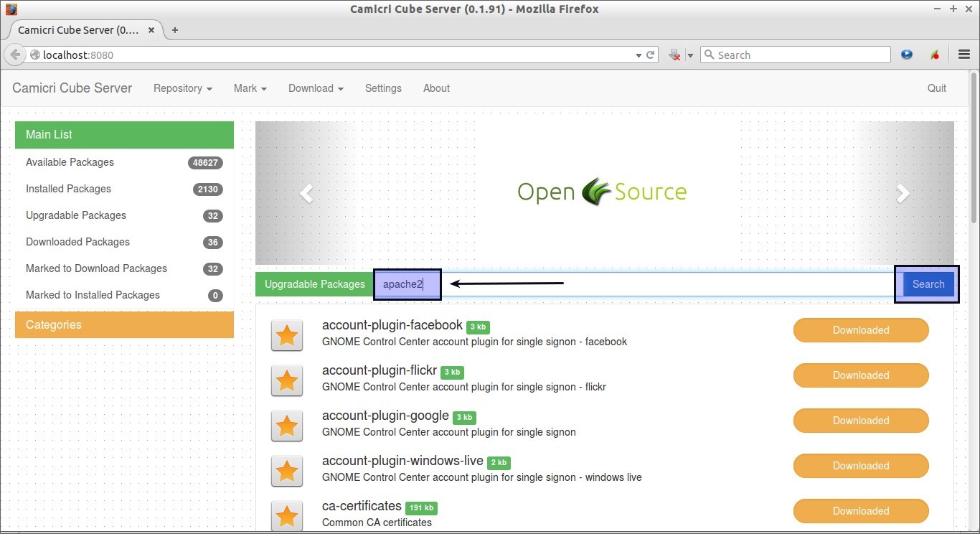Open the About page
Image resolution: width=980 pixels, height=534 pixels.
tap(436, 88)
